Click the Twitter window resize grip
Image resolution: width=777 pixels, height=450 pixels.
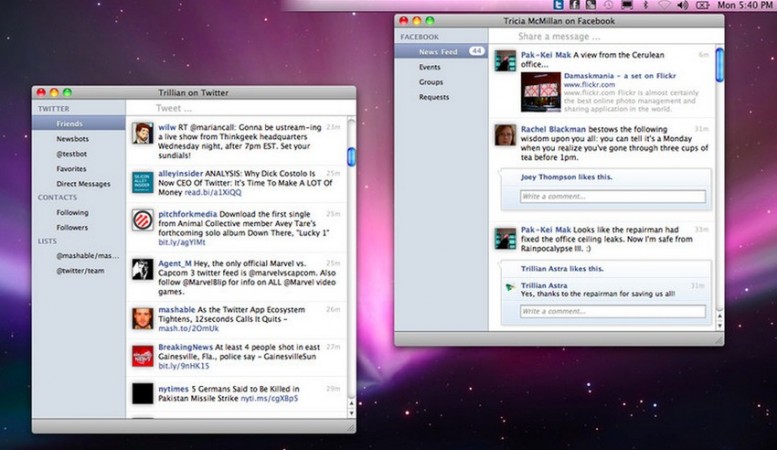coord(351,428)
